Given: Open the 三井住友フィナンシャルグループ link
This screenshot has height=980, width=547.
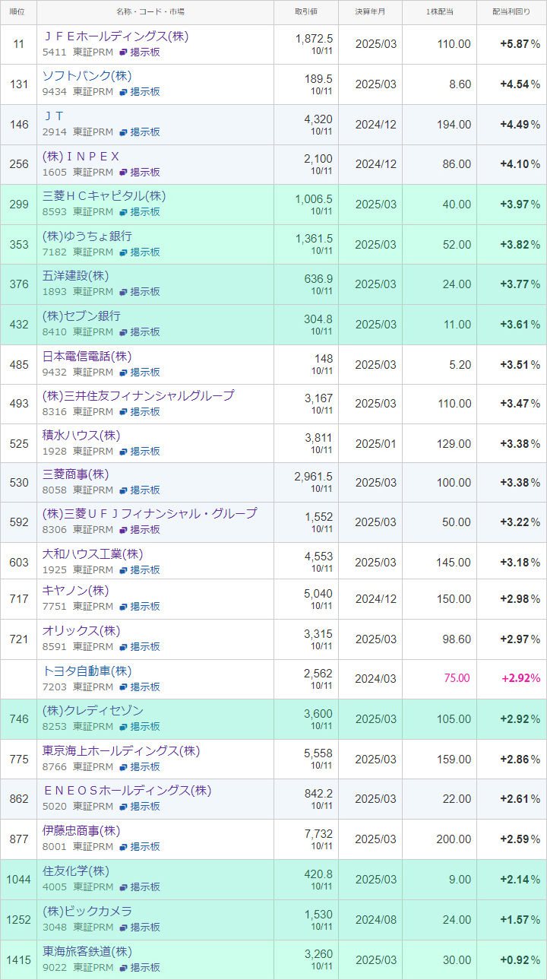Looking at the screenshot, I should (138, 395).
